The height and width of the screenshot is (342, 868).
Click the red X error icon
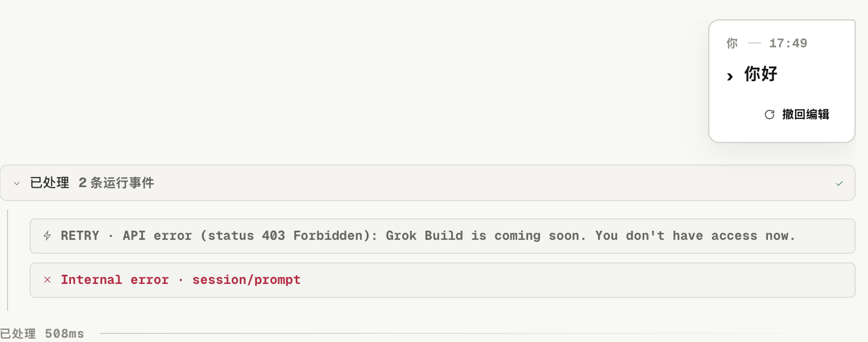tap(47, 280)
